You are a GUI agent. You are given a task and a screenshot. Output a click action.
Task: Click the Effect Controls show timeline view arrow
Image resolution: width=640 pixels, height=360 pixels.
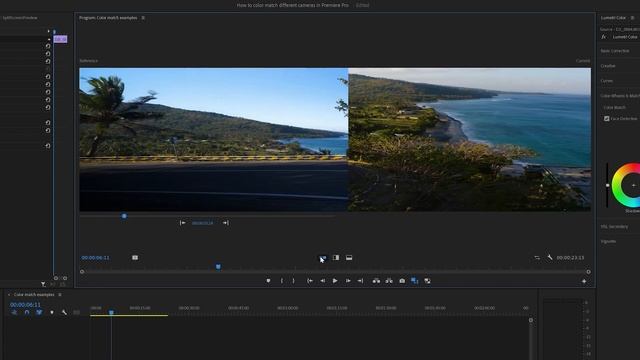pyautogui.click(x=49, y=31)
